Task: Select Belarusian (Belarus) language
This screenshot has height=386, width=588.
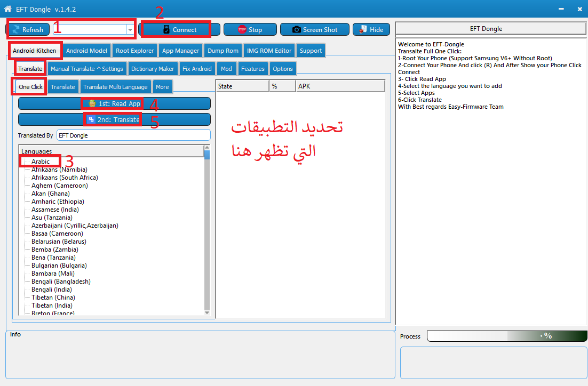Action: tap(59, 242)
